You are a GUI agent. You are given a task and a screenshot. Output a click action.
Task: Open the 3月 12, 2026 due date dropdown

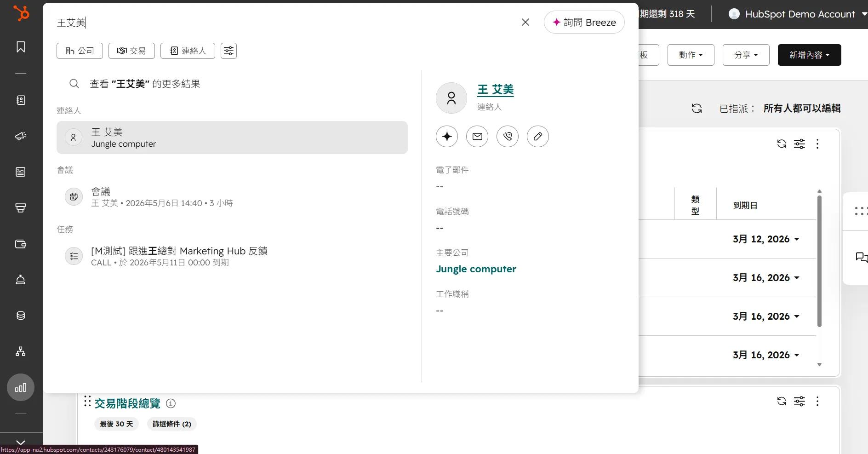click(x=766, y=239)
